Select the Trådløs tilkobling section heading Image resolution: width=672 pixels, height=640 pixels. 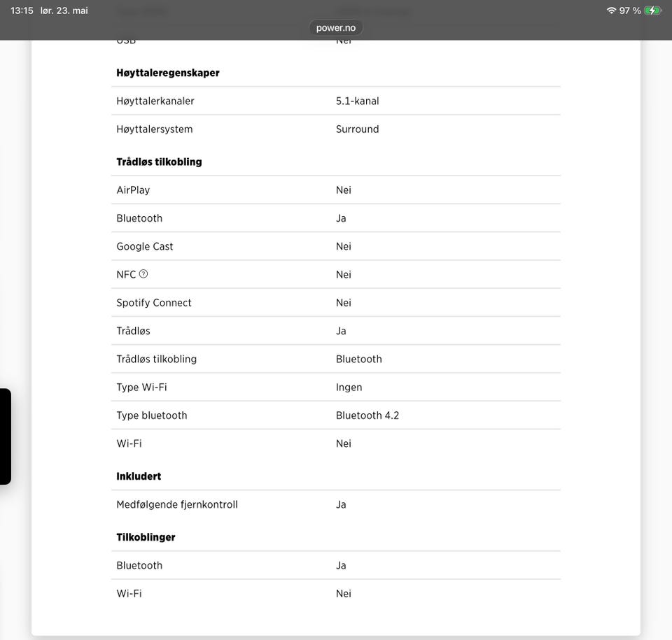[159, 162]
